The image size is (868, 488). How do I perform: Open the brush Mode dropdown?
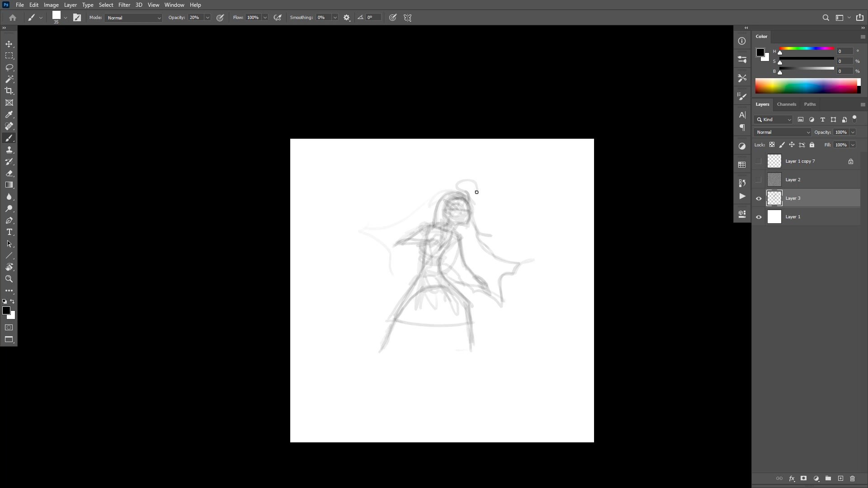(x=133, y=18)
